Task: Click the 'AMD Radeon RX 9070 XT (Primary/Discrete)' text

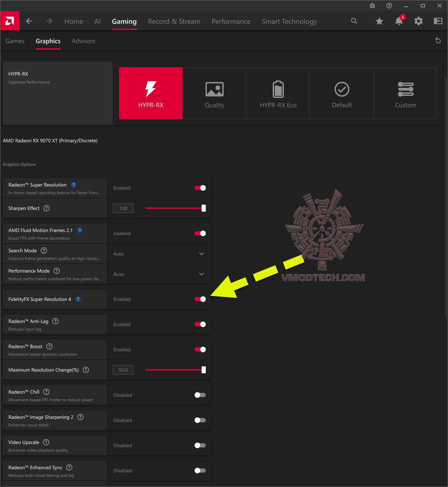Action: (x=50, y=141)
